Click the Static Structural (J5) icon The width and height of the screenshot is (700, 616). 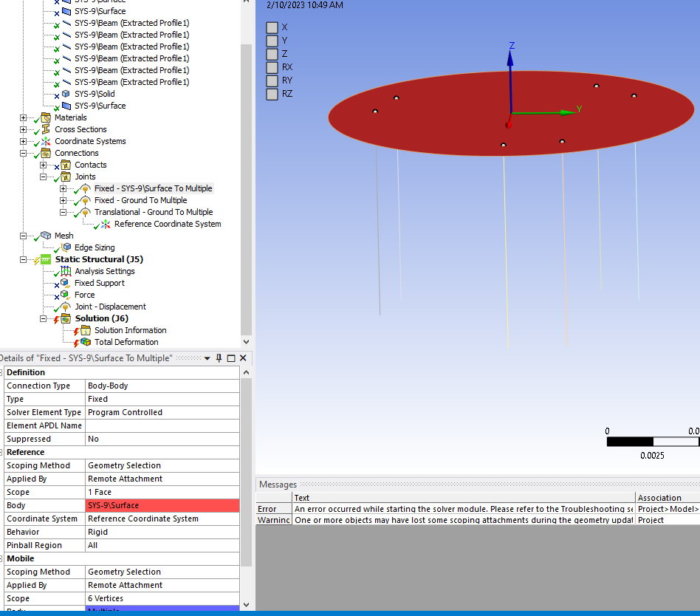tap(46, 259)
